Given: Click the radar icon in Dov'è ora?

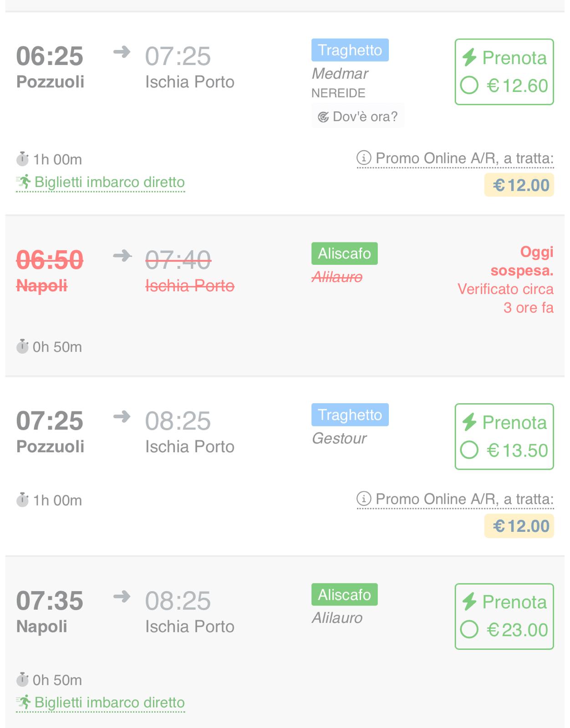Looking at the screenshot, I should (323, 117).
